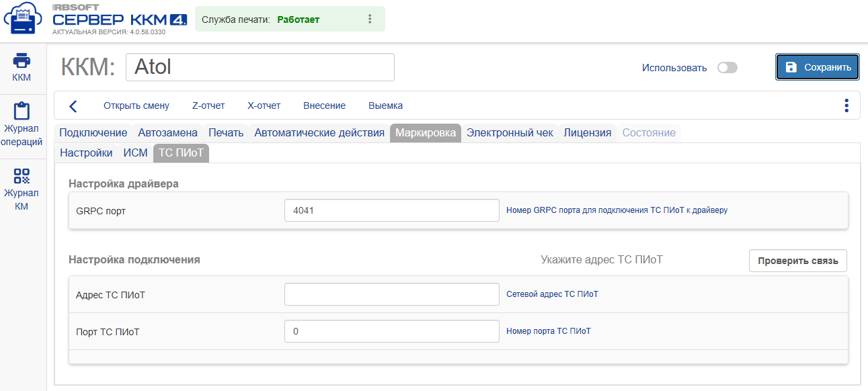Click the Проверить связь button

pos(798,261)
